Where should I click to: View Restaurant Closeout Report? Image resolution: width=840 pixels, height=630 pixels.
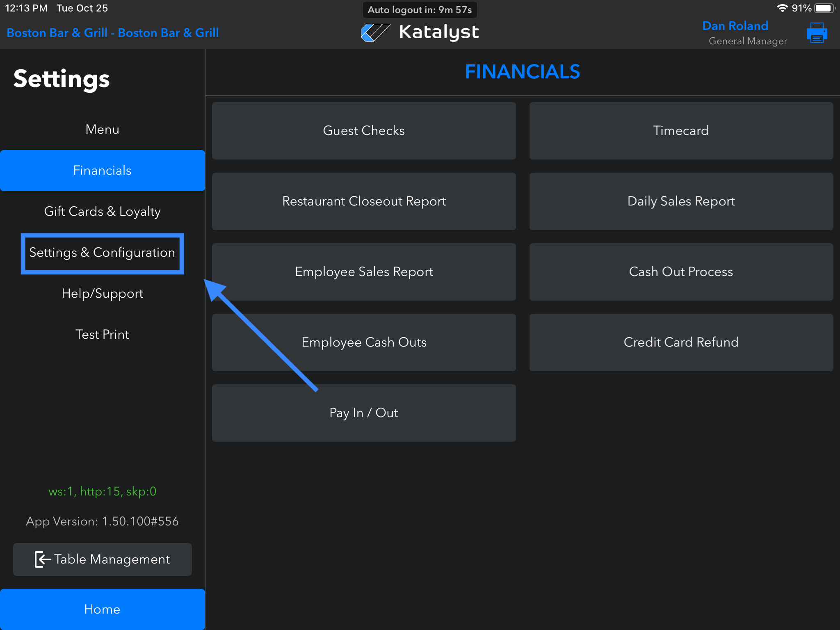[363, 201]
